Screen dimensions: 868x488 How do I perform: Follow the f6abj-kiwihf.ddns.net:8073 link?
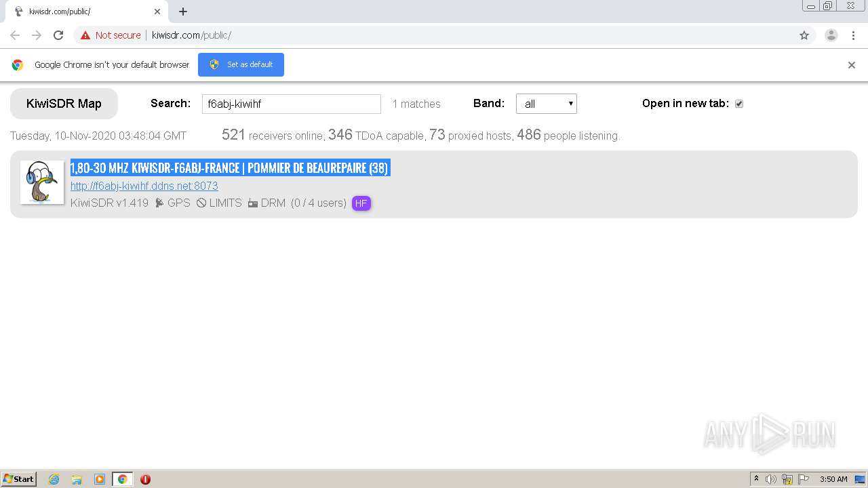point(144,186)
